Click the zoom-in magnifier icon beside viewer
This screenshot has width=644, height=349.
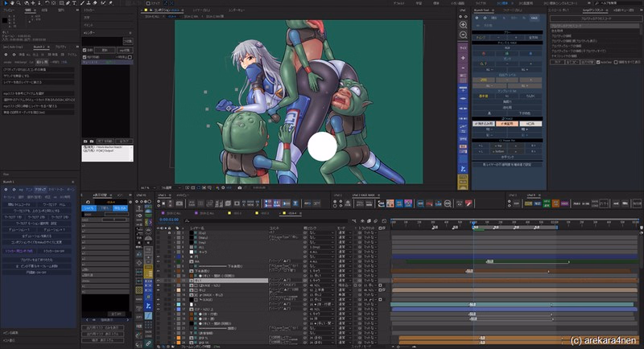click(463, 25)
